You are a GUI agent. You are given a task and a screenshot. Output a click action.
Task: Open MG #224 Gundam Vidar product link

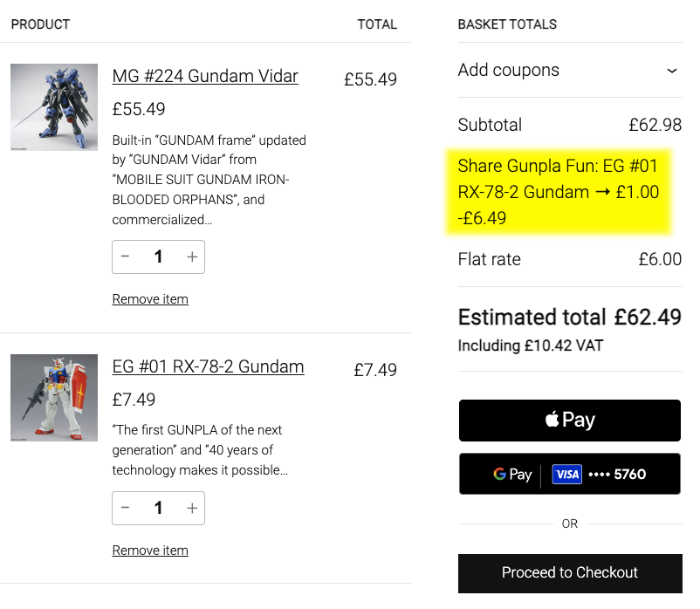tap(205, 76)
